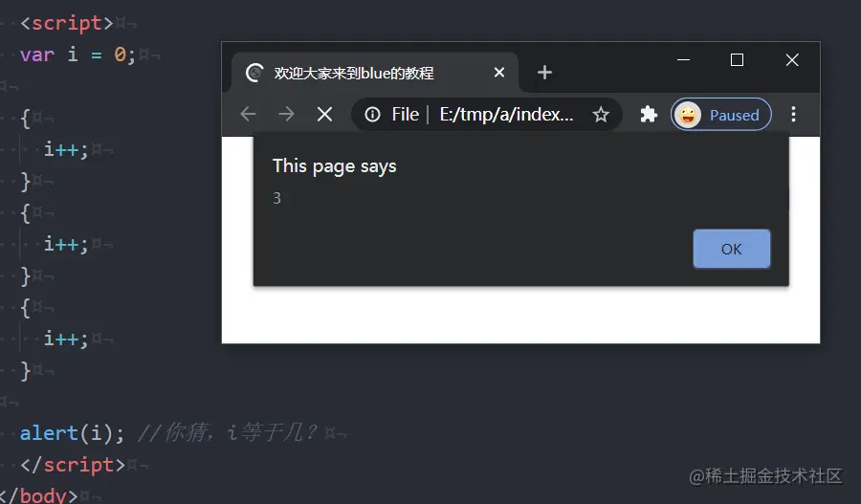Screen dimensions: 861x504
Task: Bookmark this page with the star
Action: pos(601,114)
